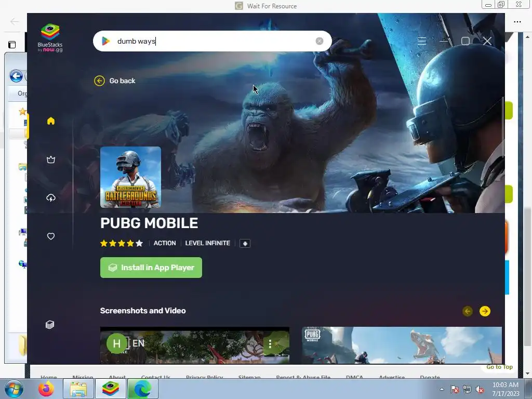The width and height of the screenshot is (532, 399).
Task: Open the cloud download sidebar icon
Action: (x=51, y=198)
